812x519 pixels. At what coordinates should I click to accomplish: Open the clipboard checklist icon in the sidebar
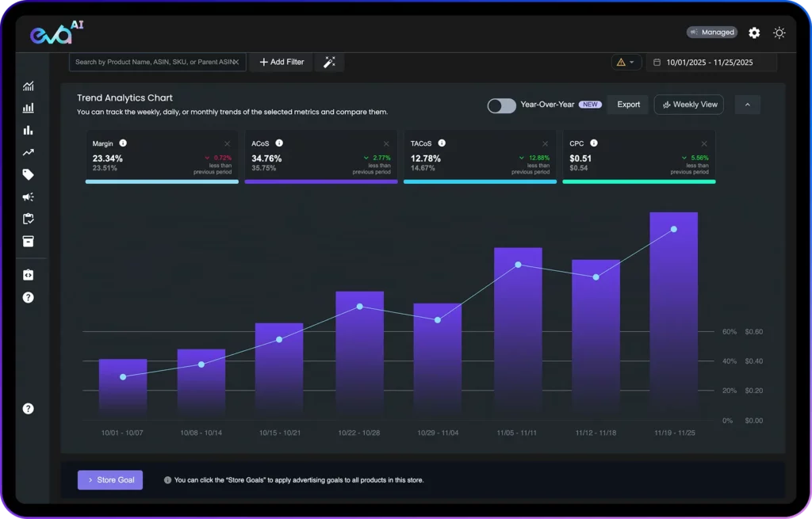pos(29,219)
